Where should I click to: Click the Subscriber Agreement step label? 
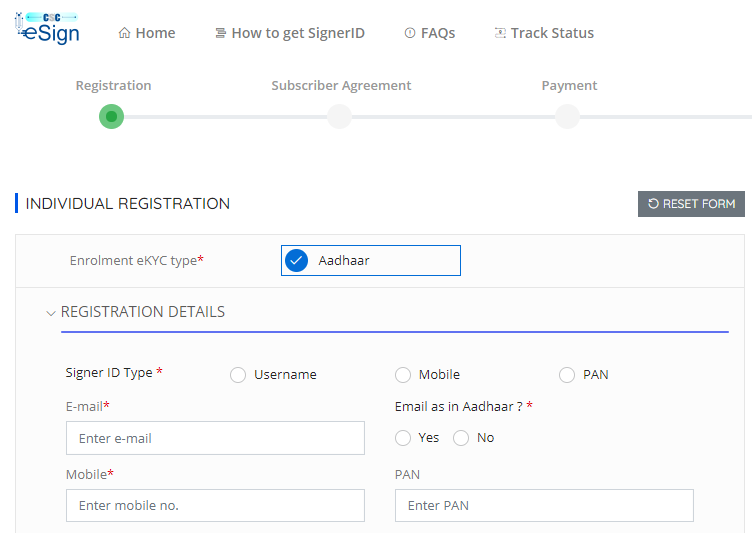tap(341, 85)
